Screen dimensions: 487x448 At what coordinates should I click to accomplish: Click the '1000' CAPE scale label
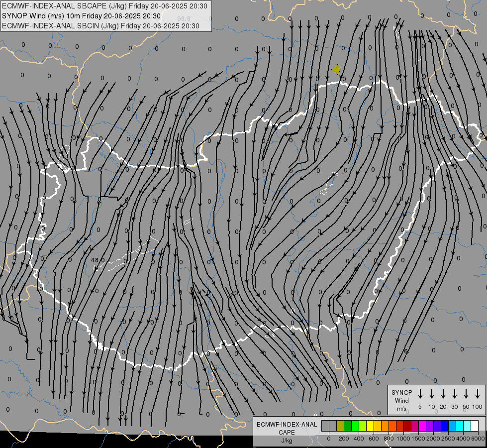click(403, 439)
